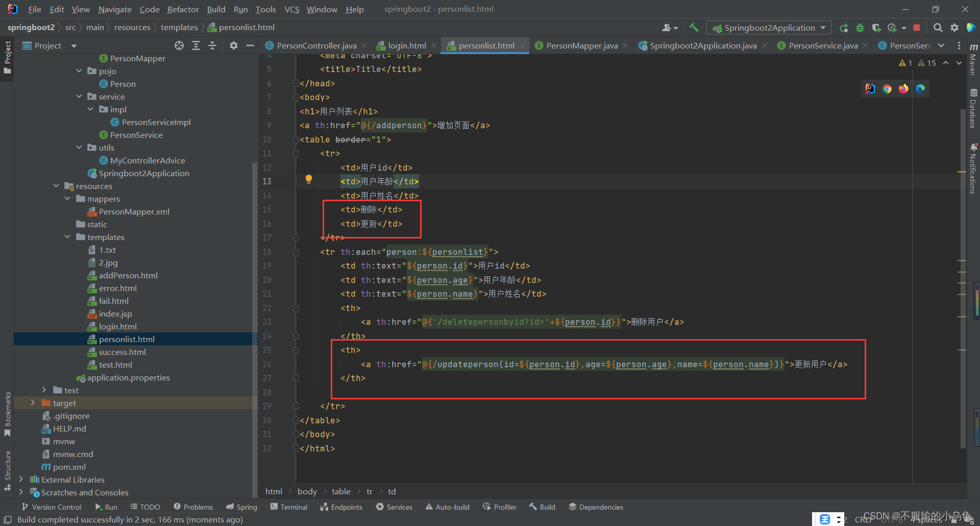980x526 pixels.
Task: Click templates in navigation breadcrumb
Action: [x=179, y=28]
